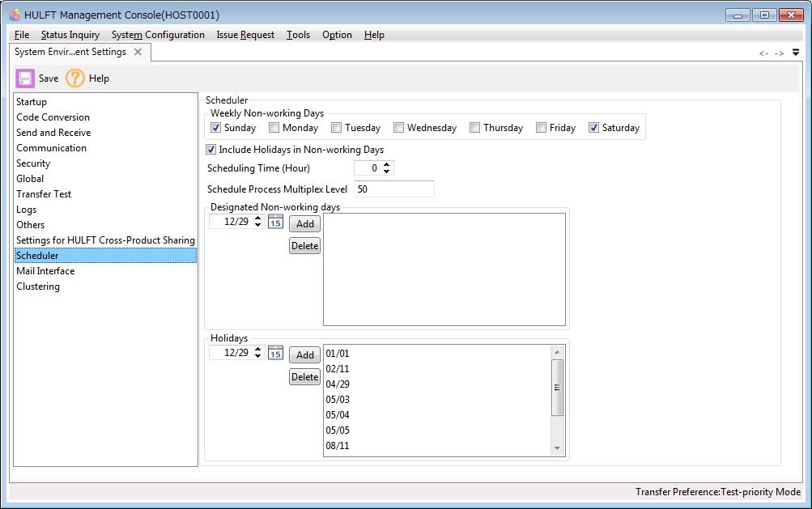Click the next tab arrow '->'

[779, 53]
